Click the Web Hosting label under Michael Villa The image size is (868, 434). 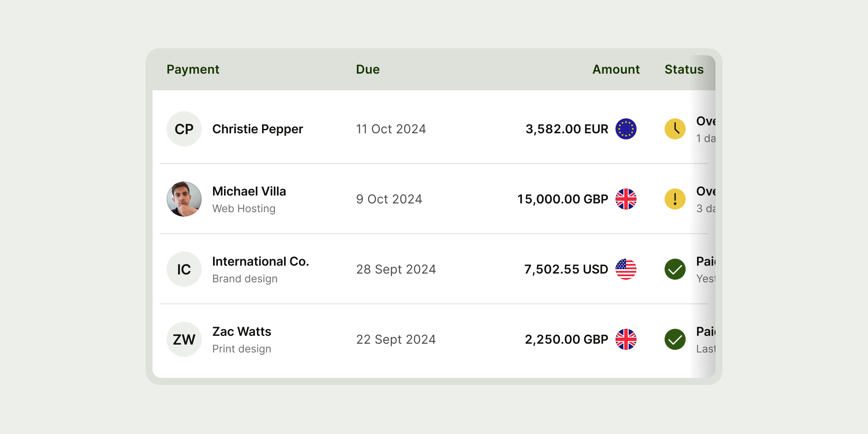244,209
